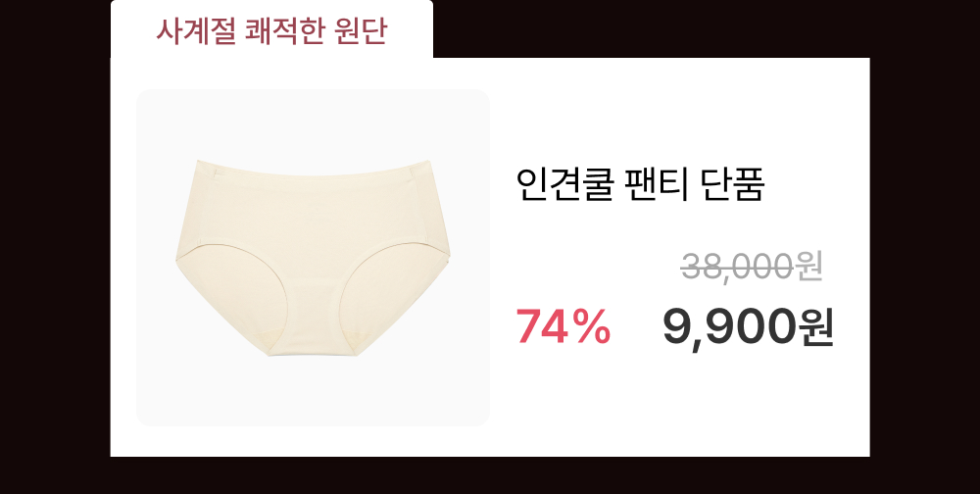This screenshot has height=494, width=980.
Task: Click the red 74% discount rate
Action: point(563,327)
